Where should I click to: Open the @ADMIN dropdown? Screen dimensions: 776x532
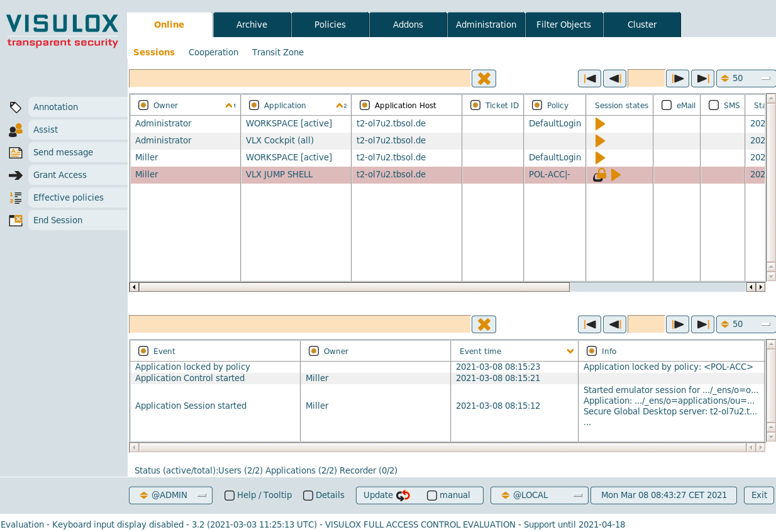click(x=170, y=496)
